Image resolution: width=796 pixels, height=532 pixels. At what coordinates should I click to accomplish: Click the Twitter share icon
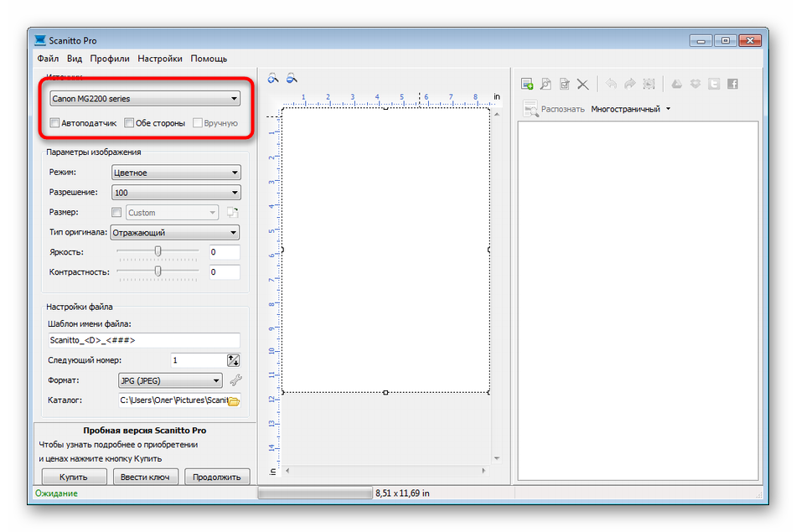714,84
